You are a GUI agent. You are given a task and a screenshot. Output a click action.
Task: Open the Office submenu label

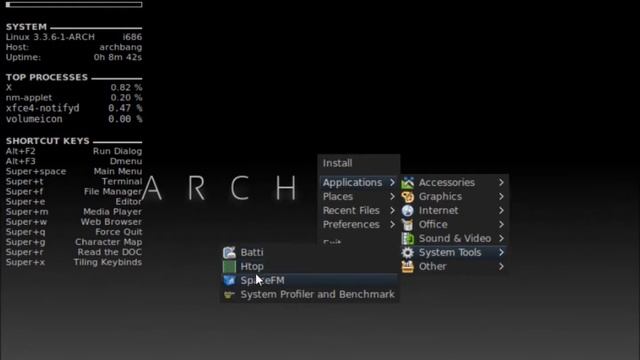pyautogui.click(x=433, y=224)
